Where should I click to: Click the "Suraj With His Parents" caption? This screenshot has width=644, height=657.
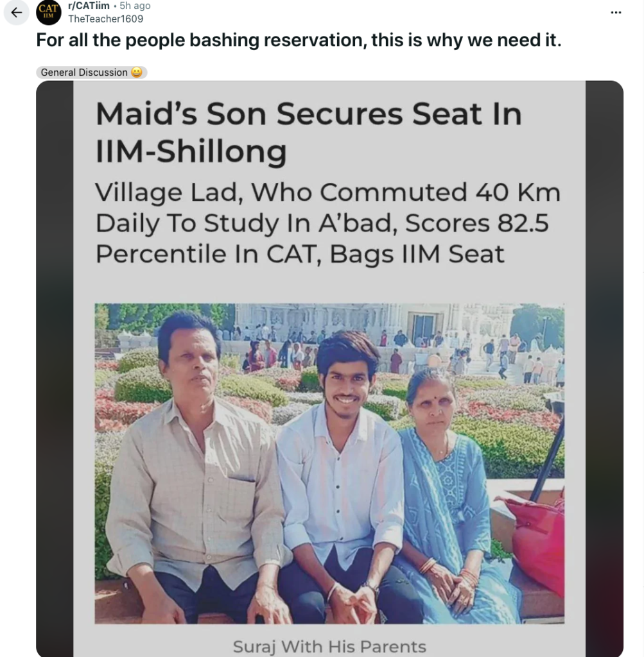tap(329, 646)
